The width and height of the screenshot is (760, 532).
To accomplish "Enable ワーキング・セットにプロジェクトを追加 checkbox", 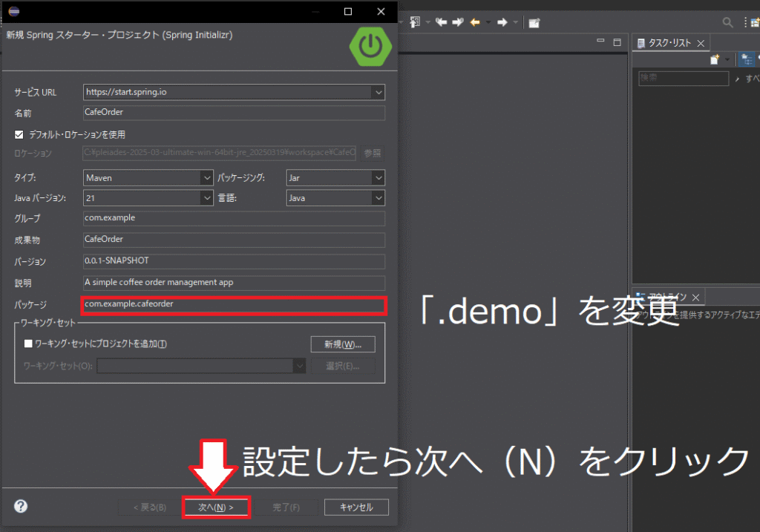I will pos(28,344).
